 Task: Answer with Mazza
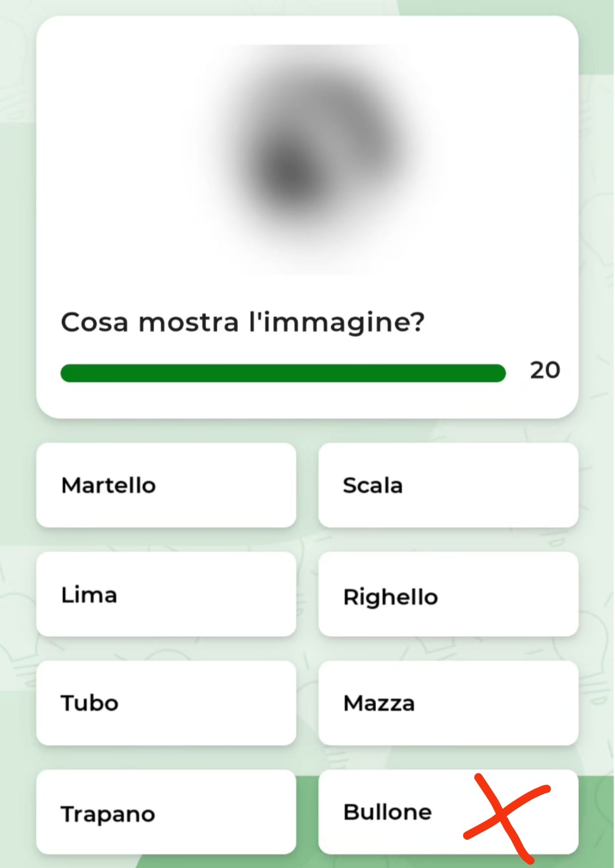tap(448, 703)
